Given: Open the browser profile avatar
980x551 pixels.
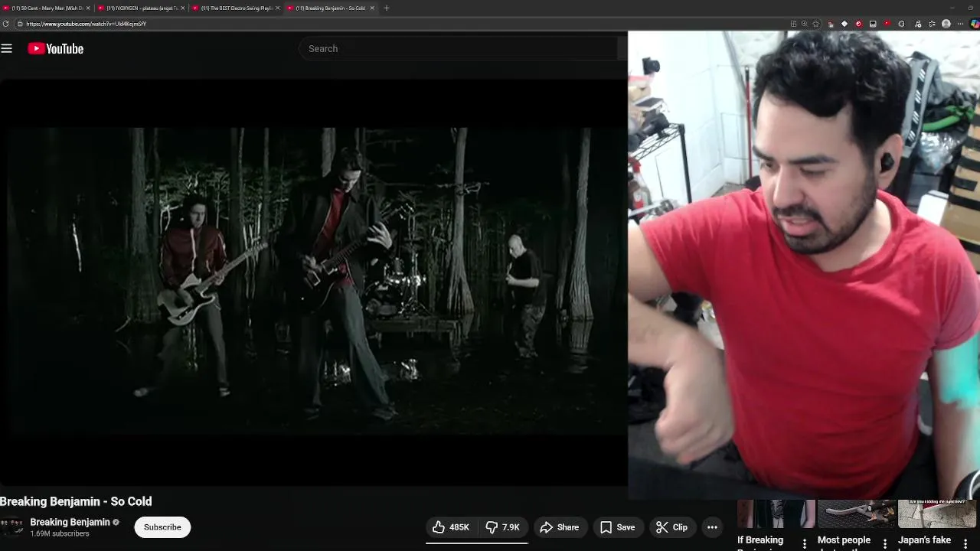Looking at the screenshot, I should click(x=946, y=24).
